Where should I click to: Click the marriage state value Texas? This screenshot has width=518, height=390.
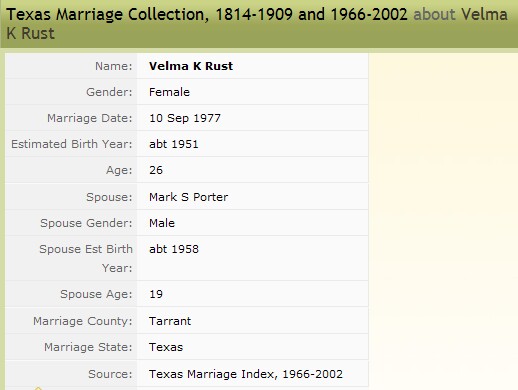click(x=166, y=347)
